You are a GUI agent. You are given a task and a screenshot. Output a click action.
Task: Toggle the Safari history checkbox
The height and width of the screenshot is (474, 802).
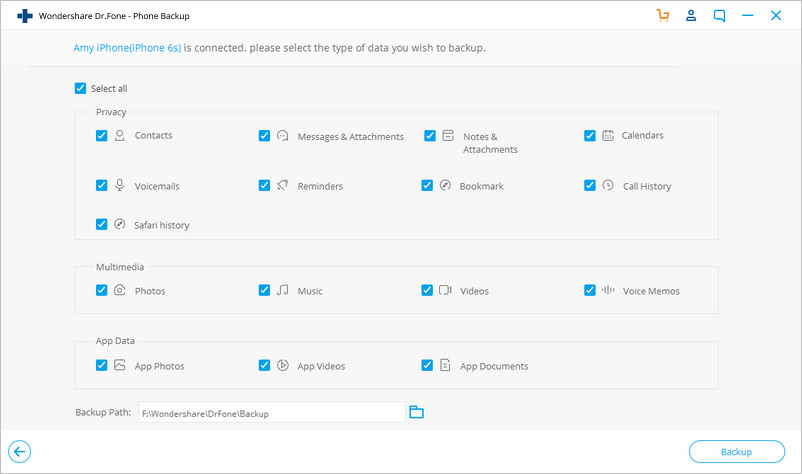tap(101, 224)
